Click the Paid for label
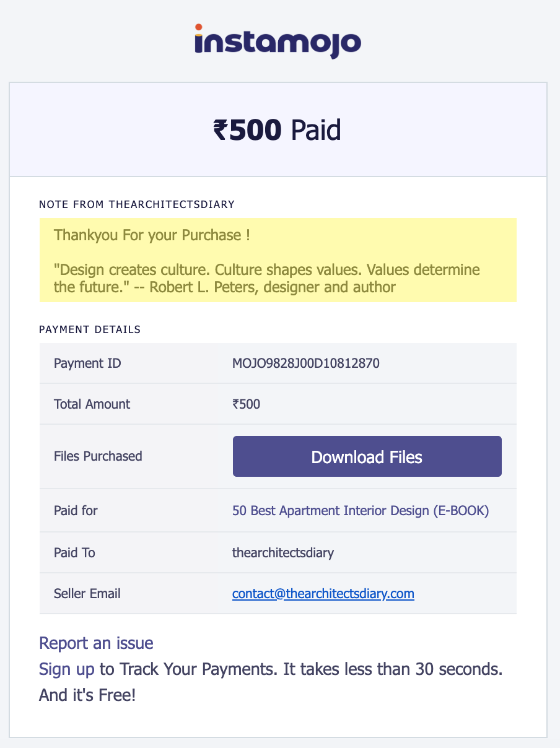Screen dimensions: 560x748 pyautogui.click(x=76, y=511)
